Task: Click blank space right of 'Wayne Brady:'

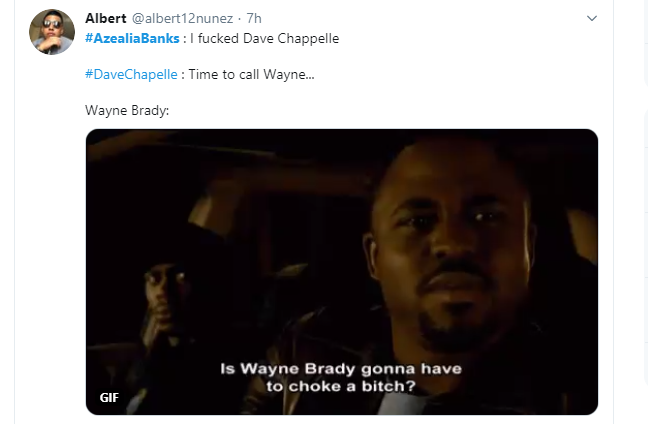Action: [x=372, y=110]
